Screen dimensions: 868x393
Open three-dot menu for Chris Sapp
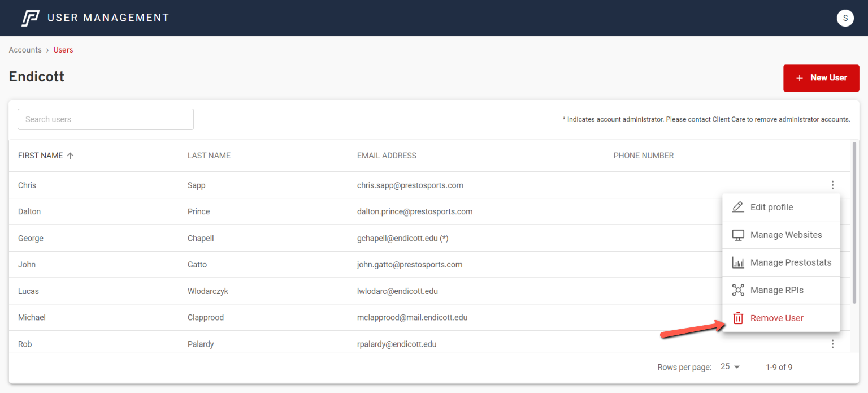(x=832, y=185)
